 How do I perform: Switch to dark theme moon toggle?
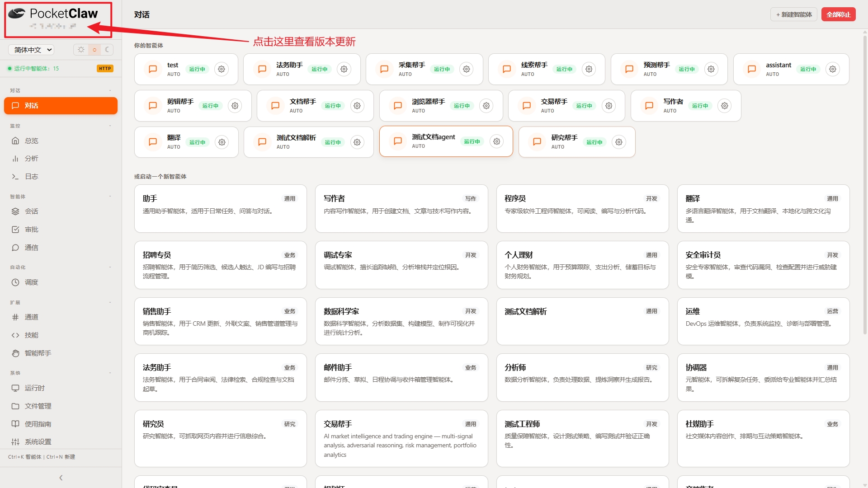point(107,50)
